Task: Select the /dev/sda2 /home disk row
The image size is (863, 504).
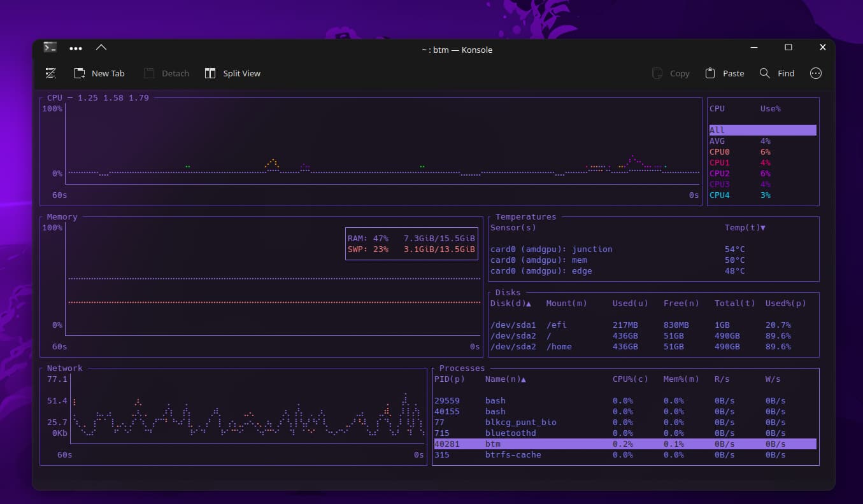Action: pos(653,347)
